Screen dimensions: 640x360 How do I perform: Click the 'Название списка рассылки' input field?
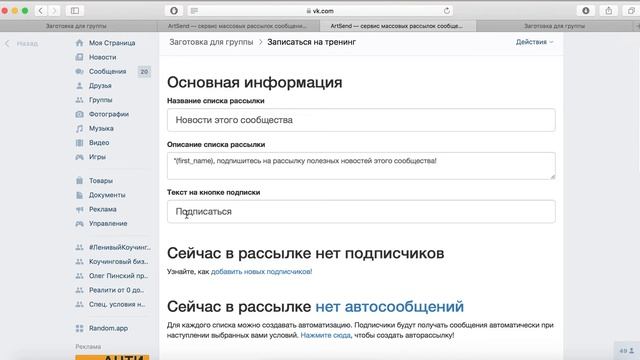(x=361, y=120)
